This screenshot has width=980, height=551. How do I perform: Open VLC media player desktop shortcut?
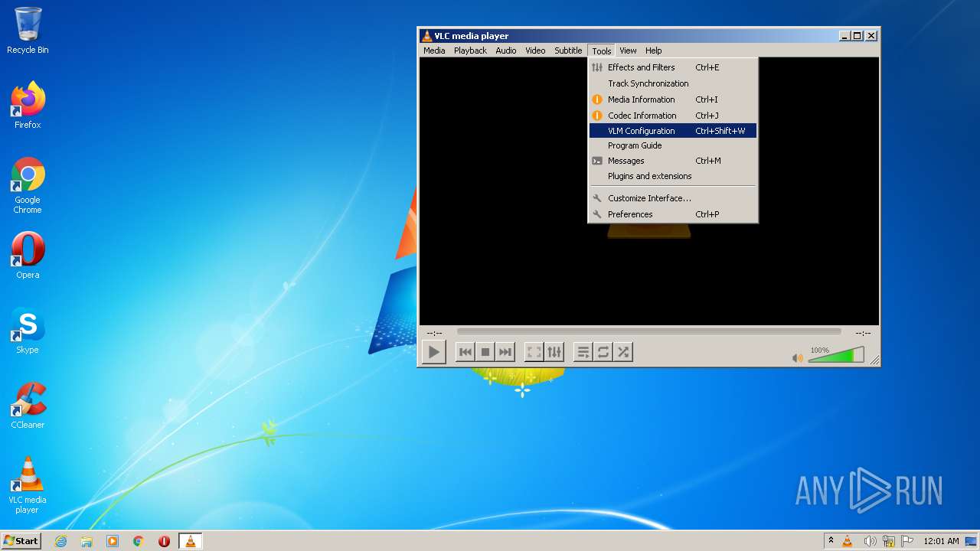pos(28,485)
